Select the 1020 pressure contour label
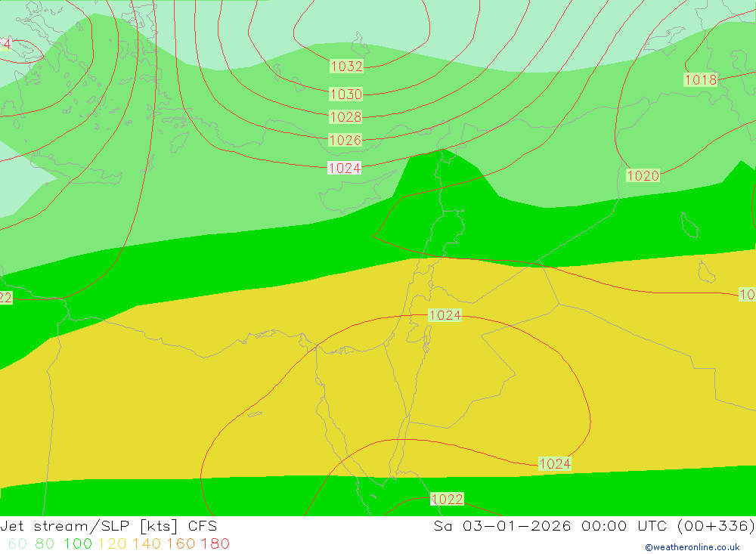Viewport: 756px width, 554px height. 643,175
